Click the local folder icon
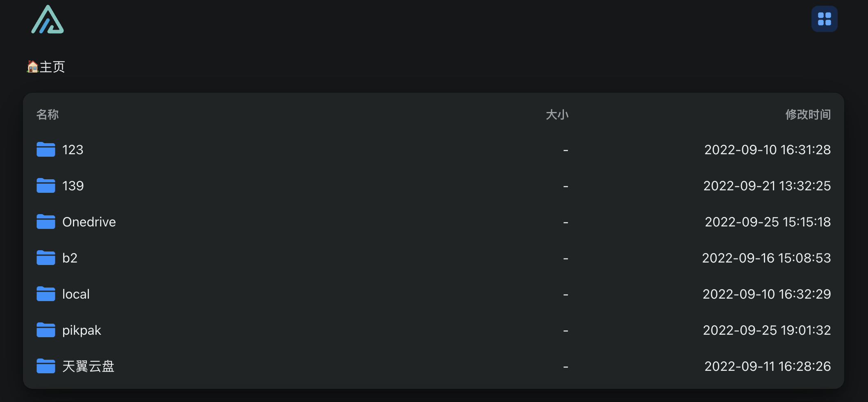This screenshot has width=868, height=402. coord(46,294)
